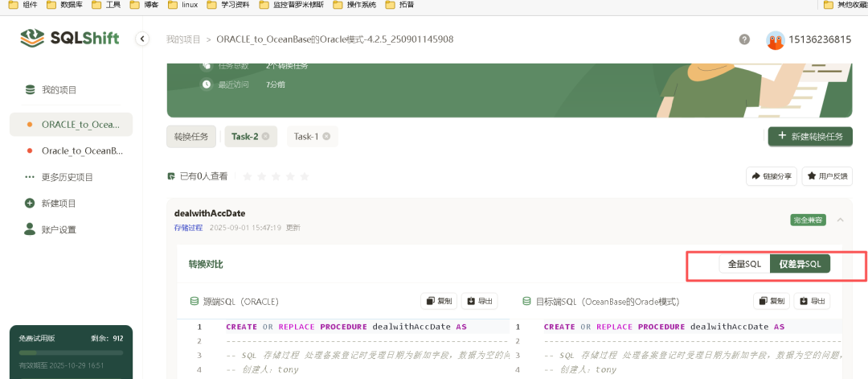Open the 数据库 bookmark folder
The width and height of the screenshot is (868, 379).
(63, 5)
